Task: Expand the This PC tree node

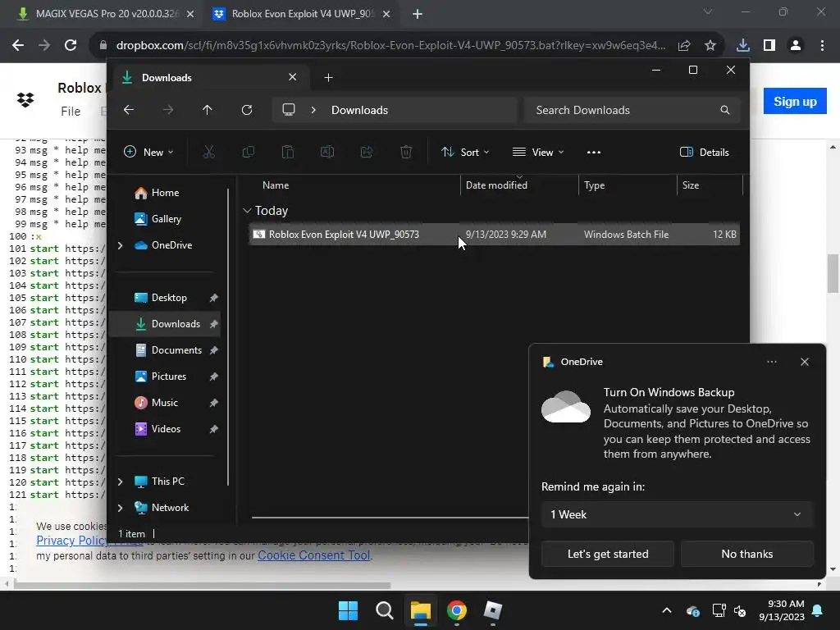Action: [x=120, y=482]
